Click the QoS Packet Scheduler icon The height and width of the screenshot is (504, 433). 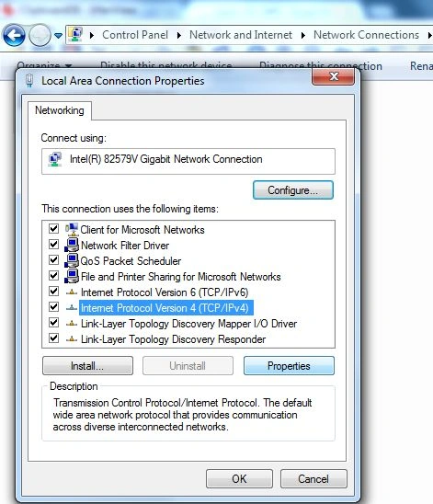point(72,260)
